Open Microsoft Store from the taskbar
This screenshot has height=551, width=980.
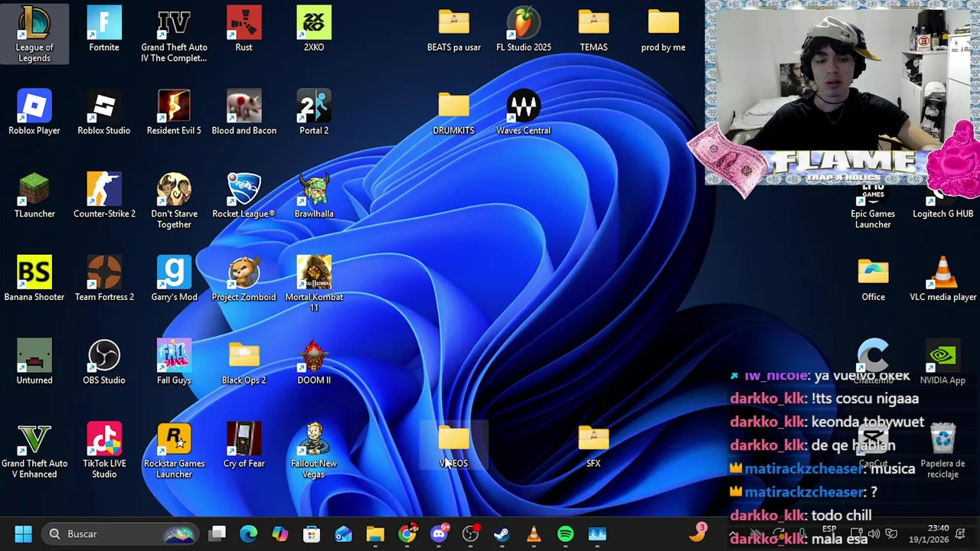[x=312, y=533]
